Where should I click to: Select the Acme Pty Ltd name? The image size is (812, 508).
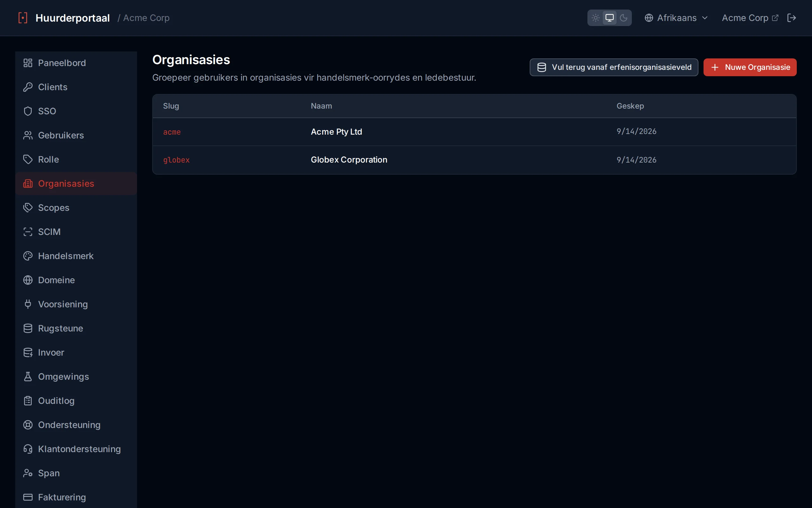[x=336, y=132]
